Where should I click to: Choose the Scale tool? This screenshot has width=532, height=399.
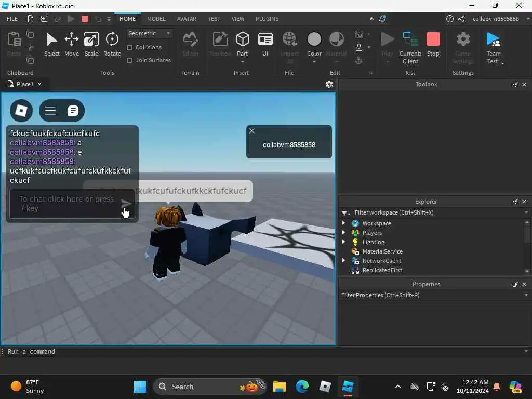coord(91,44)
